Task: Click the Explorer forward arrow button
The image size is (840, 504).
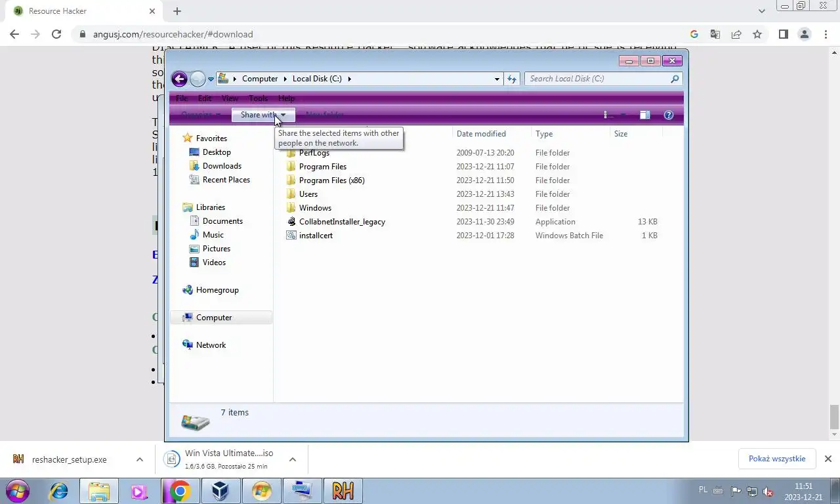Action: [198, 79]
